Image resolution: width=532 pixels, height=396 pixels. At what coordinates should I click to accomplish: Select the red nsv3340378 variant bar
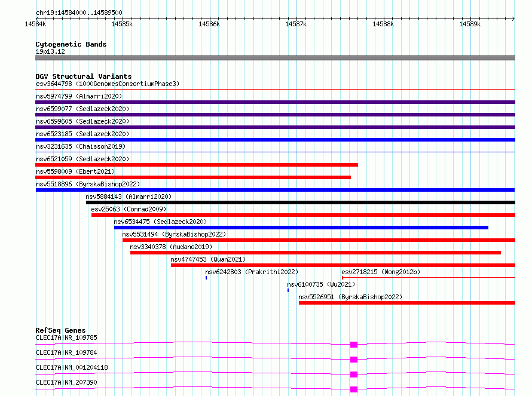316,253
